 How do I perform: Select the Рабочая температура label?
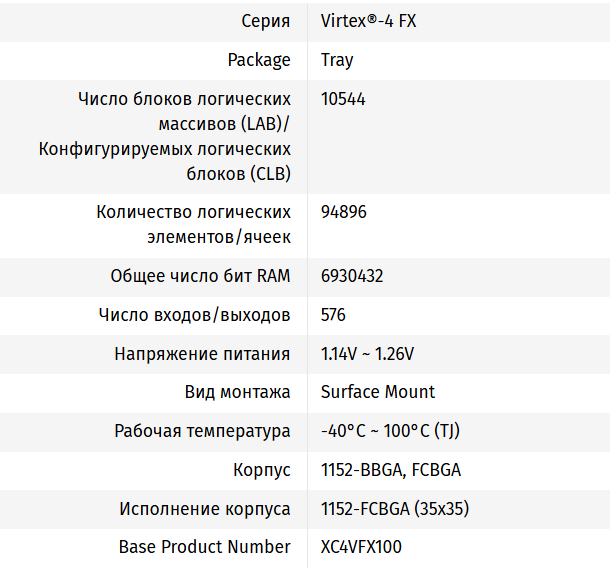pos(202,431)
